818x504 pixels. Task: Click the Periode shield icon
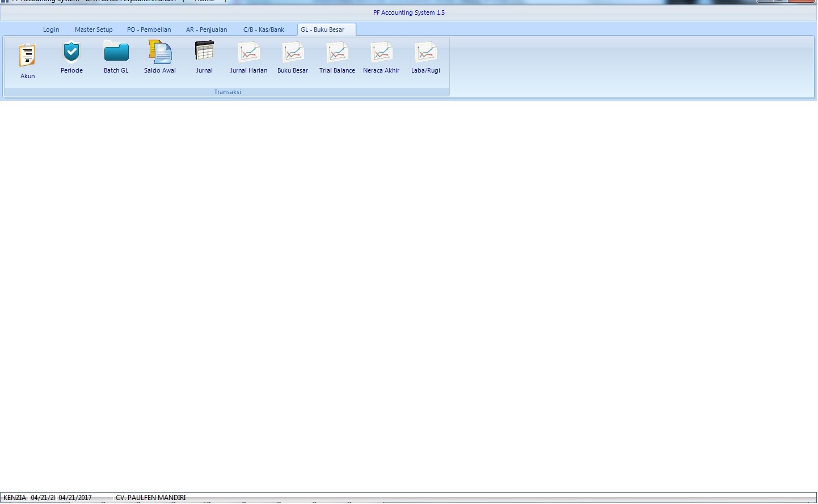tap(71, 53)
